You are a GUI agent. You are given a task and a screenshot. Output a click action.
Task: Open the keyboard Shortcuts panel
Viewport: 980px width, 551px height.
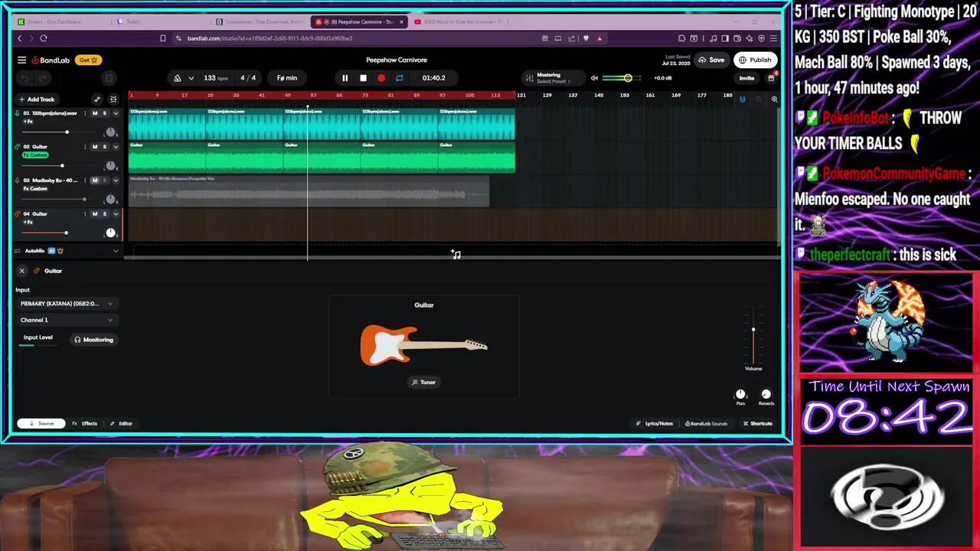tap(757, 424)
